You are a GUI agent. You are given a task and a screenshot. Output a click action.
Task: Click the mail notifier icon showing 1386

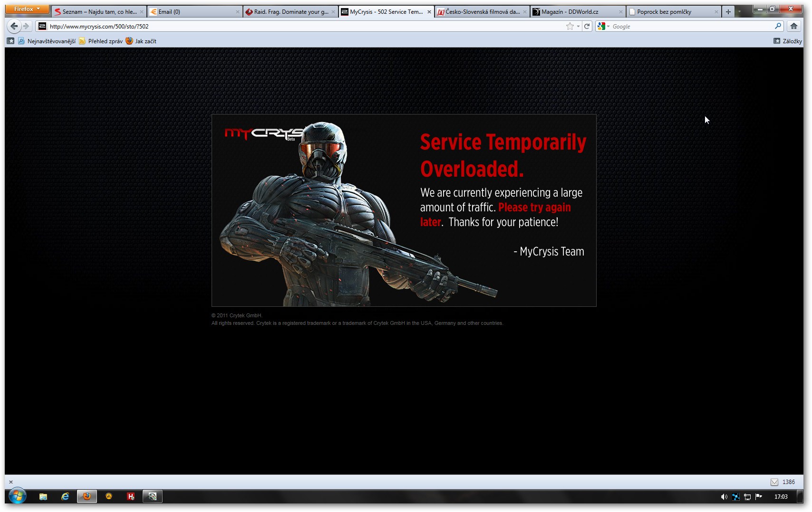[x=774, y=482]
